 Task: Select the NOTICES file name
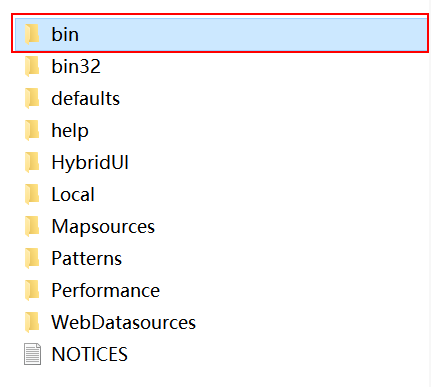90,354
